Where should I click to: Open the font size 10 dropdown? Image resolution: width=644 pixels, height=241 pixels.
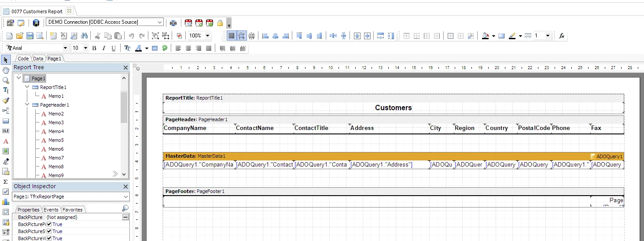pyautogui.click(x=85, y=48)
